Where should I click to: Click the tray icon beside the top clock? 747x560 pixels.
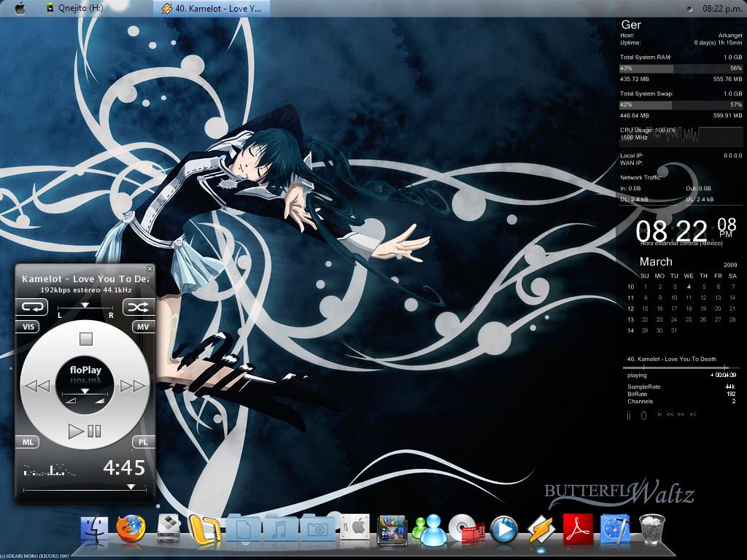[x=689, y=9]
